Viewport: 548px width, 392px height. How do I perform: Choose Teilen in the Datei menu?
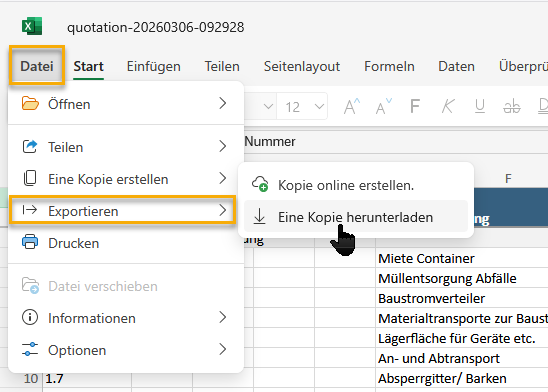126,147
